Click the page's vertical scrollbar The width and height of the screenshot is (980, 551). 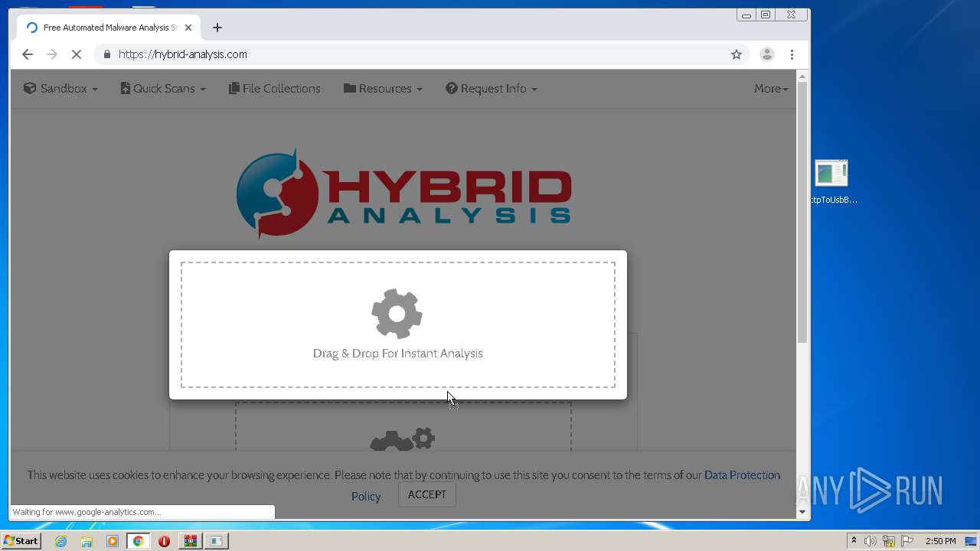pyautogui.click(x=802, y=213)
